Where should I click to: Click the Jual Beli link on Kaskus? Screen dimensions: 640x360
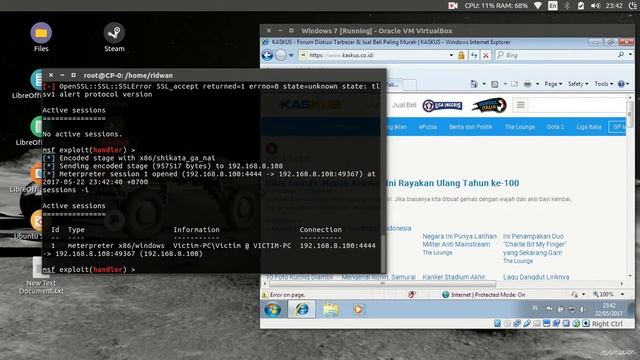pyautogui.click(x=404, y=105)
